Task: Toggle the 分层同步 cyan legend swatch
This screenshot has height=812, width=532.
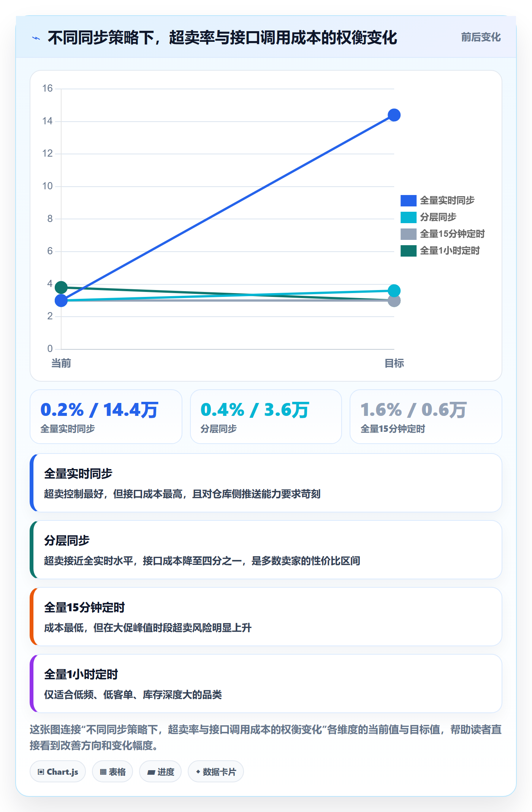Action: [x=408, y=217]
